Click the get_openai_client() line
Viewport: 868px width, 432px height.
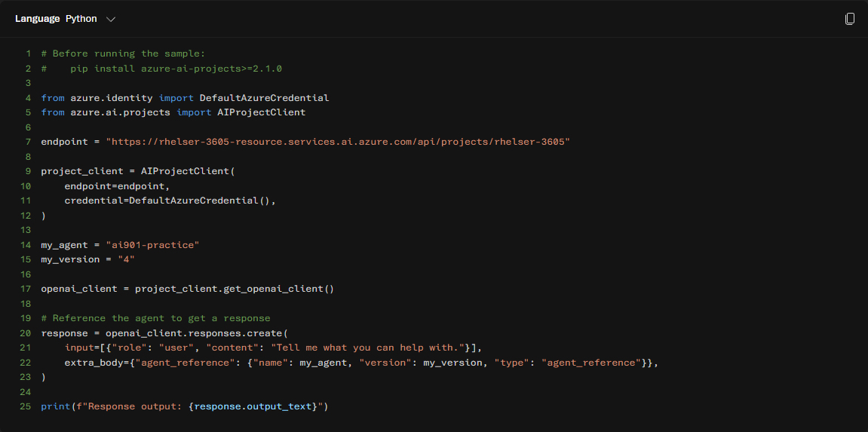(188, 289)
